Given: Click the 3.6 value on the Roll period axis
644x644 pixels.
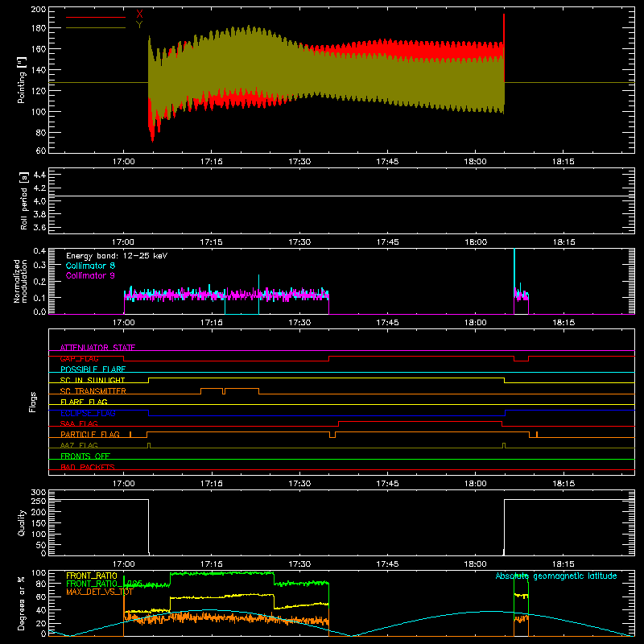Looking at the screenshot, I should point(39,227).
